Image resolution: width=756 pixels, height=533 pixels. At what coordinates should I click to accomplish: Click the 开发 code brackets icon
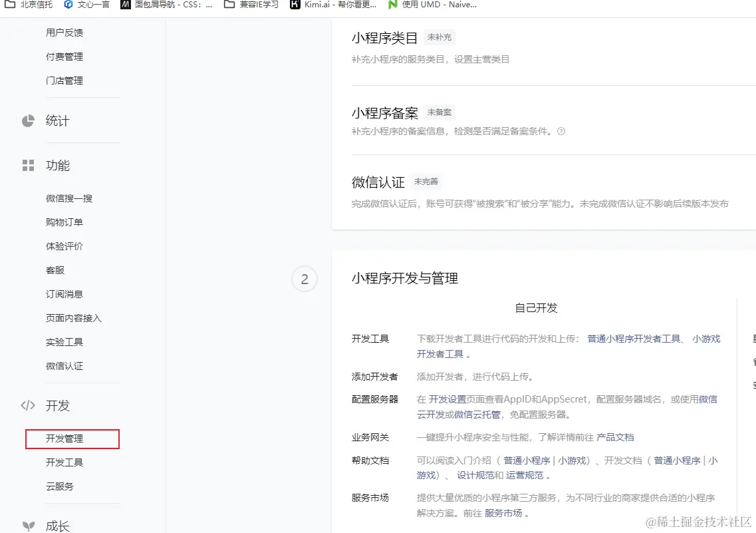coord(28,405)
